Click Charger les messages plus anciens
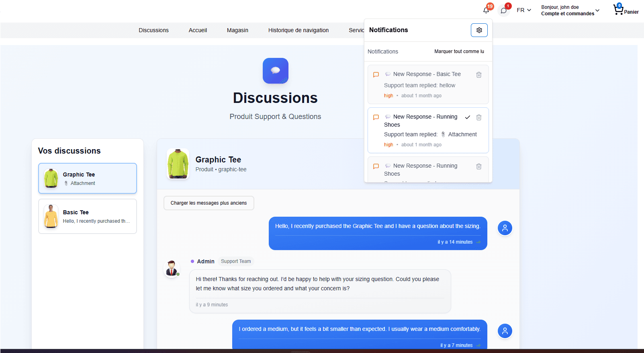The height and width of the screenshot is (353, 644). pos(209,203)
